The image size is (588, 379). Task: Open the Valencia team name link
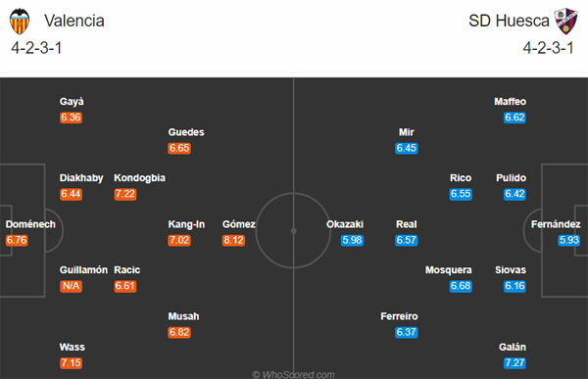click(74, 21)
